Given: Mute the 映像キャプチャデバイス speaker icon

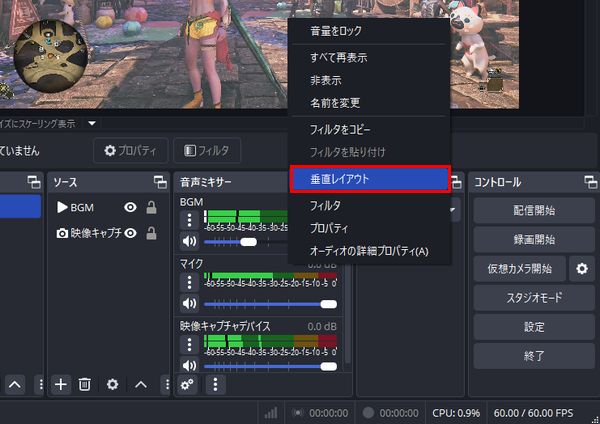Looking at the screenshot, I should (189, 365).
